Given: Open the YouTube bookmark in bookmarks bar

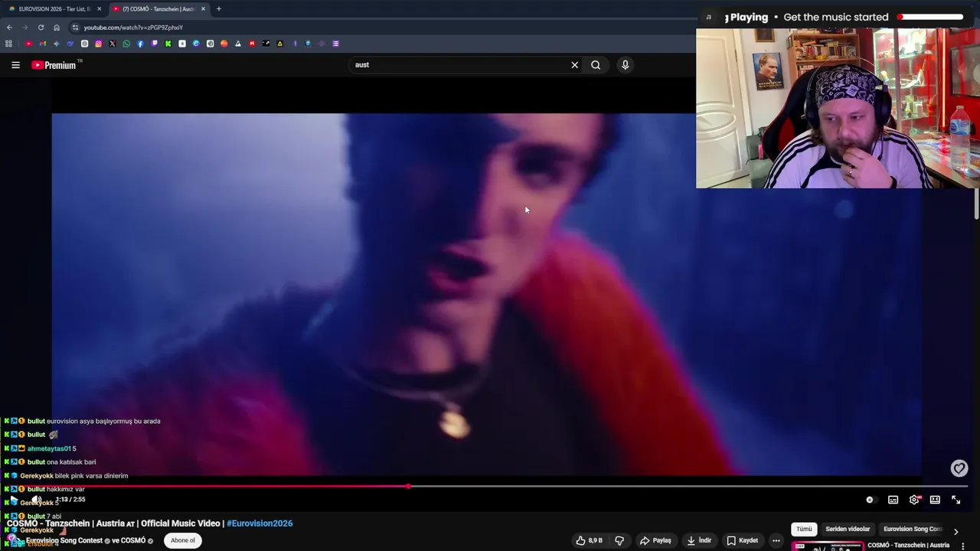Looking at the screenshot, I should pos(28,44).
